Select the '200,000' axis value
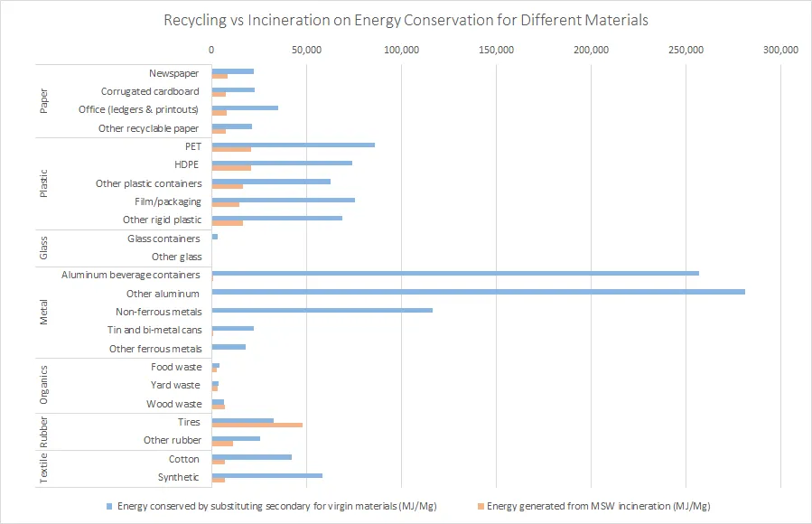The height and width of the screenshot is (524, 812). [592, 51]
